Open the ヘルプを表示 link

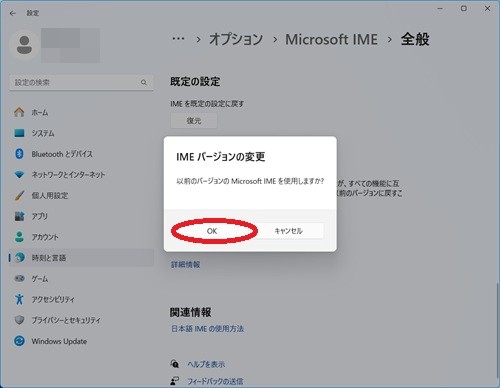coord(206,364)
